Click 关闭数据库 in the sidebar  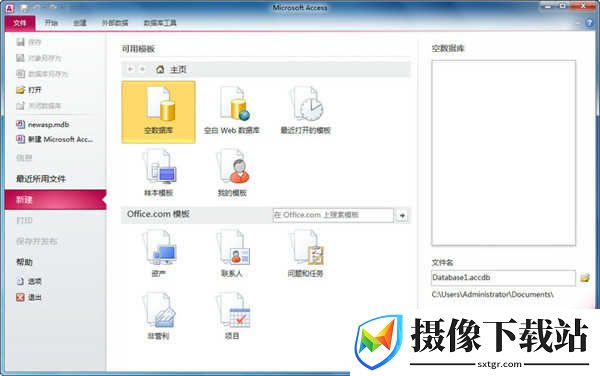tap(39, 106)
